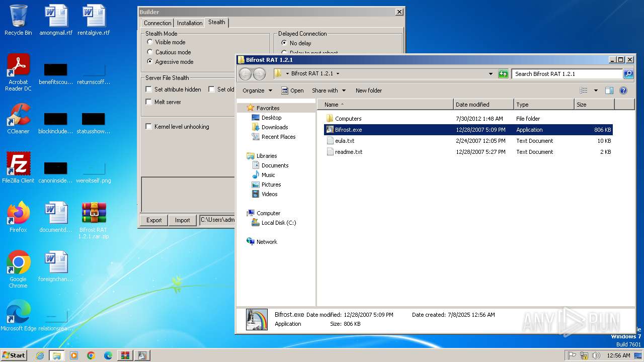Open amongmail.rtf document icon on desktop
644x362 pixels.
56,20
